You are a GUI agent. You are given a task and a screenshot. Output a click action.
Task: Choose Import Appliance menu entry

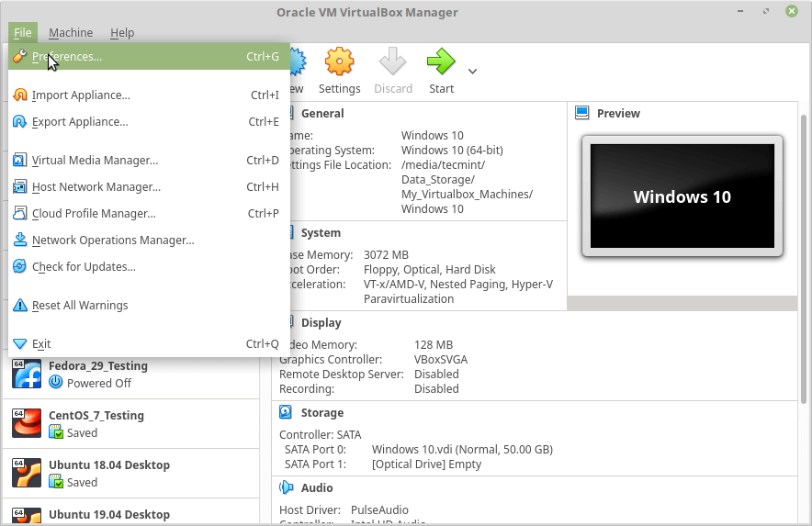[81, 95]
